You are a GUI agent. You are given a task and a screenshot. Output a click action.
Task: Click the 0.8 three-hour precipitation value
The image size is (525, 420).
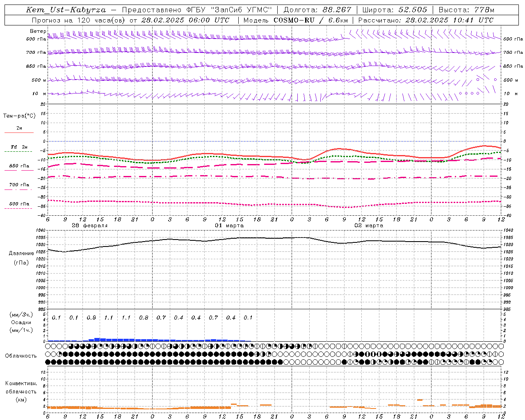(144, 317)
